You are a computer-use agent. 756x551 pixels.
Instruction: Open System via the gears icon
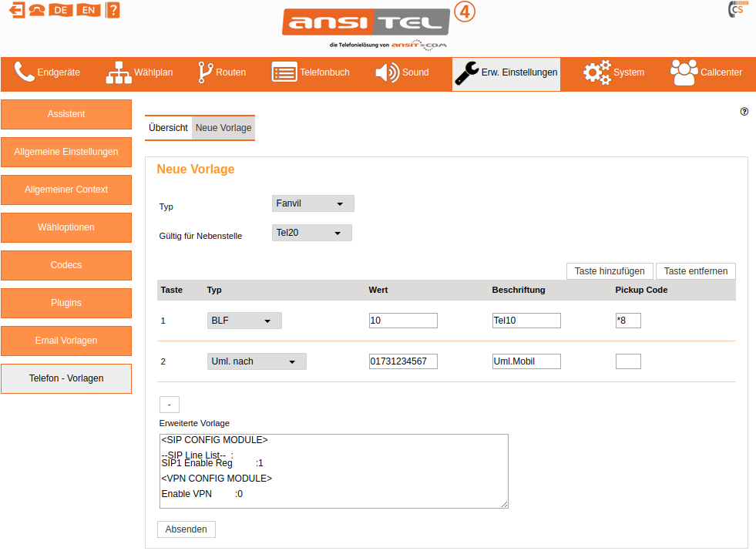point(596,72)
